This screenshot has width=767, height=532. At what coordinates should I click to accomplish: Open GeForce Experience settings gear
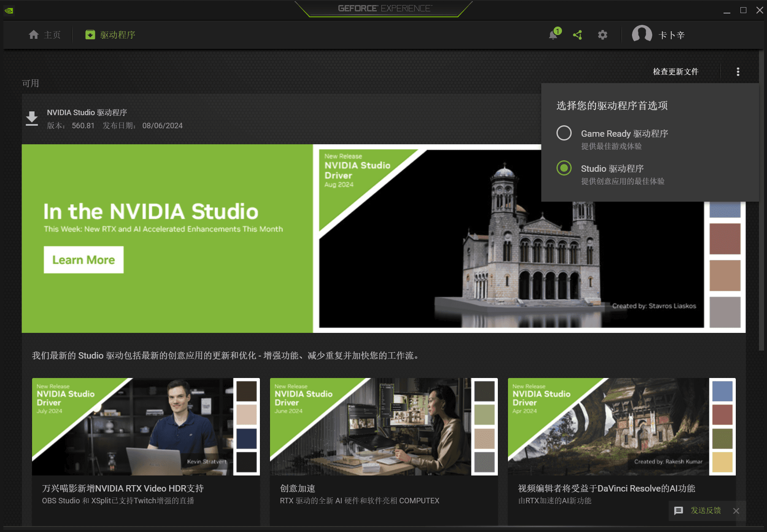(x=602, y=35)
